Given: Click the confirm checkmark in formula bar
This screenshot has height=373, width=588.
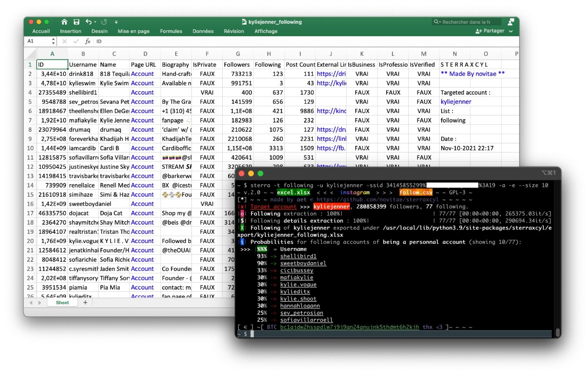Looking at the screenshot, I should pyautogui.click(x=75, y=41).
